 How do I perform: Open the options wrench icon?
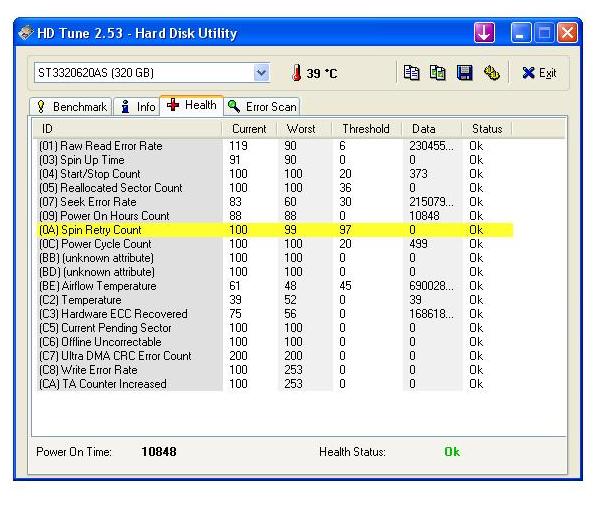point(491,73)
